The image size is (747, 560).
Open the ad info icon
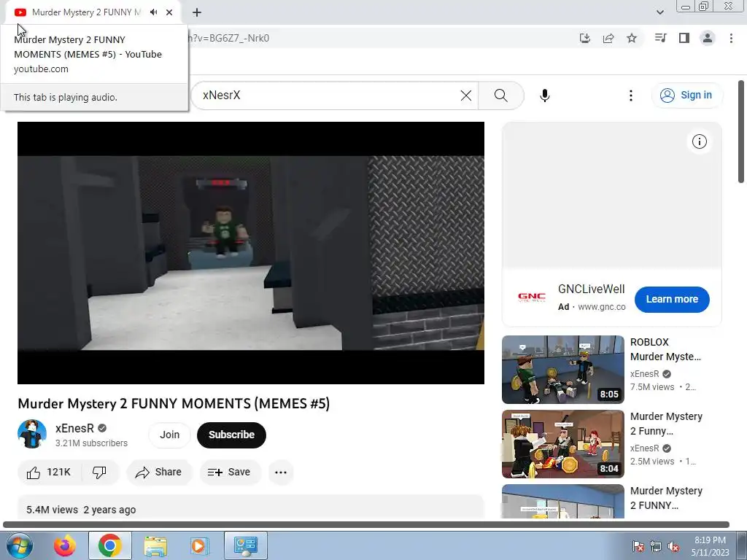[x=699, y=141]
